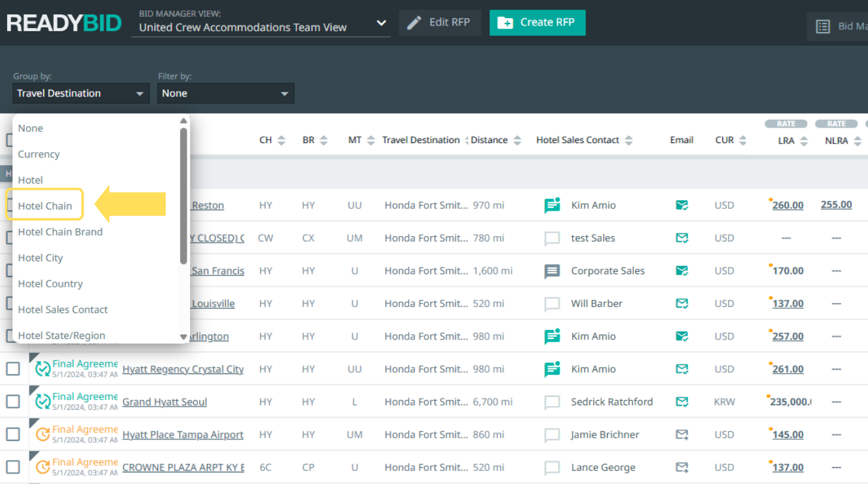The height and width of the screenshot is (484, 868).
Task: Click the Create RFP button
Action: click(537, 23)
